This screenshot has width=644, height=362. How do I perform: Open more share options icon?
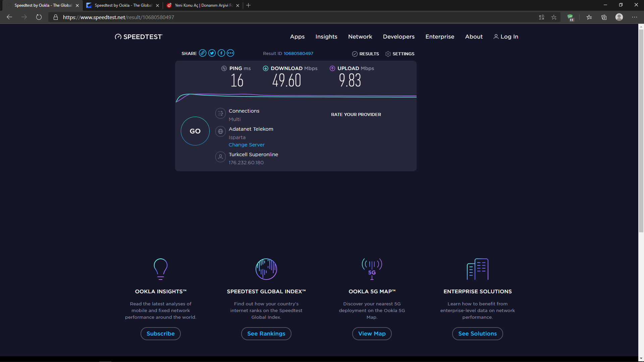[x=230, y=53]
